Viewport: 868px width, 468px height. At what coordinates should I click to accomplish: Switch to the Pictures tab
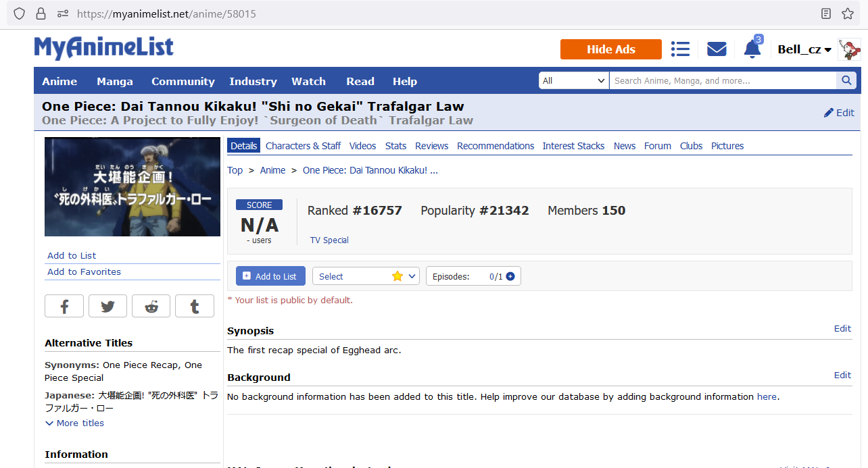[x=727, y=146]
